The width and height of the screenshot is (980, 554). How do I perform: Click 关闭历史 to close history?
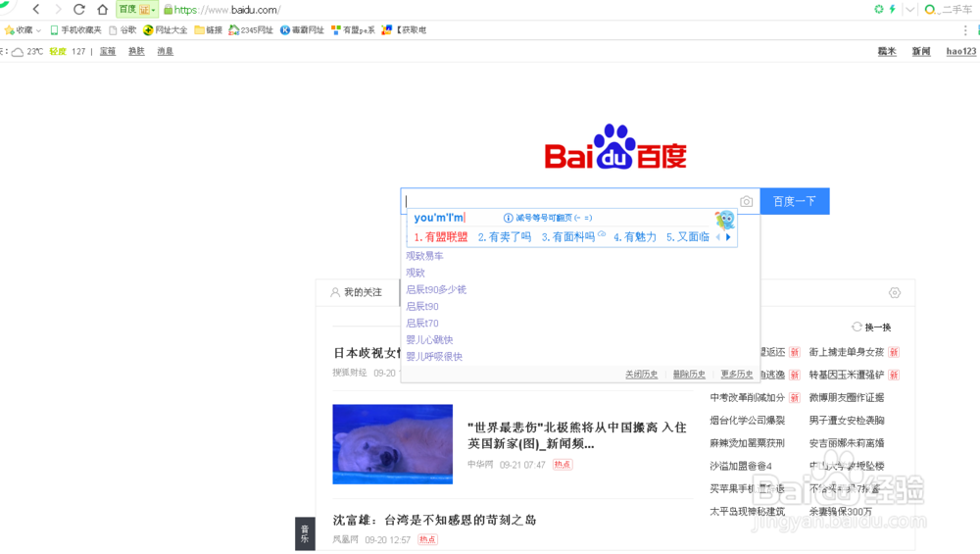641,374
